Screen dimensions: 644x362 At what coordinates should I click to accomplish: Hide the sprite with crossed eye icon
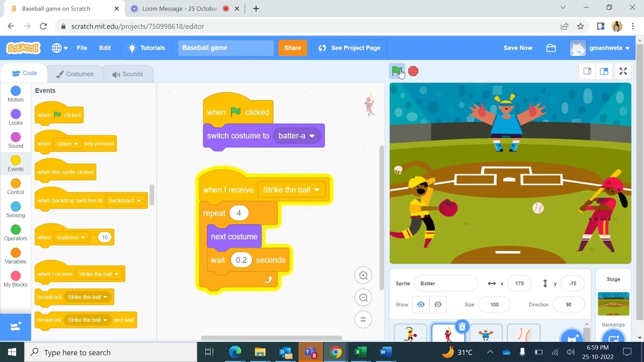coord(438,305)
